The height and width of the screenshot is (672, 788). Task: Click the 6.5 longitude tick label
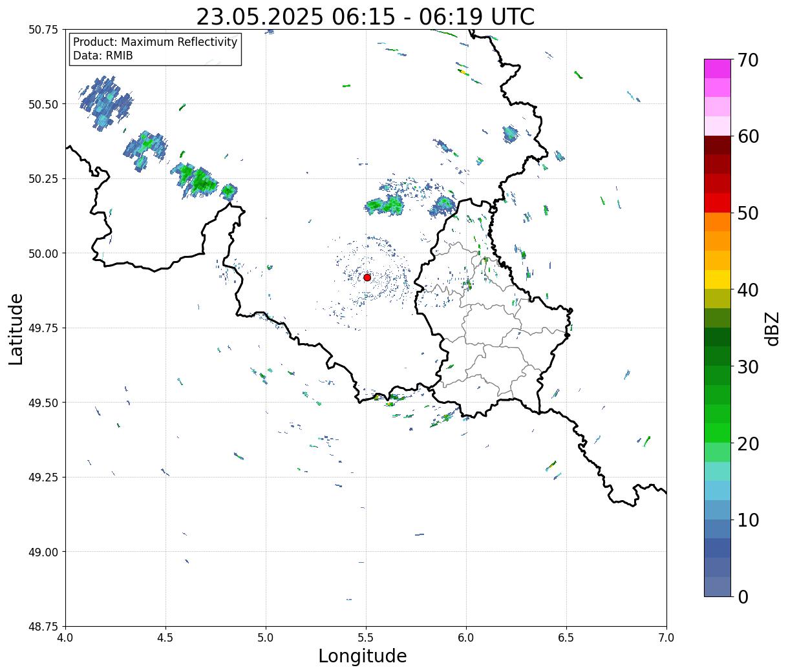(x=566, y=638)
